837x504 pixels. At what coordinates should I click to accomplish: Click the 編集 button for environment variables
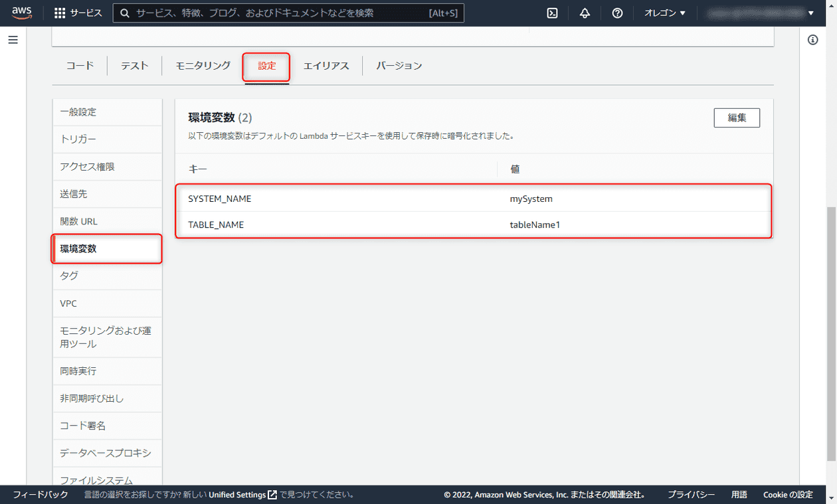point(736,118)
